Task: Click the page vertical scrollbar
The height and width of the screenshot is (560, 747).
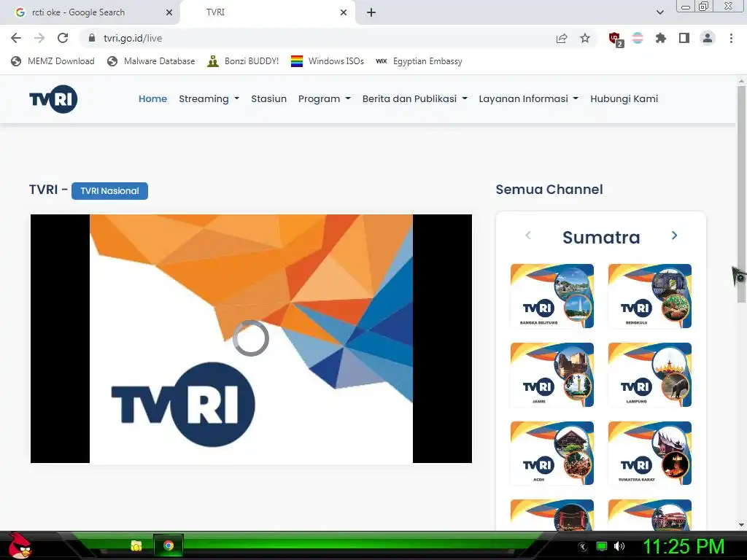Action: [x=741, y=192]
